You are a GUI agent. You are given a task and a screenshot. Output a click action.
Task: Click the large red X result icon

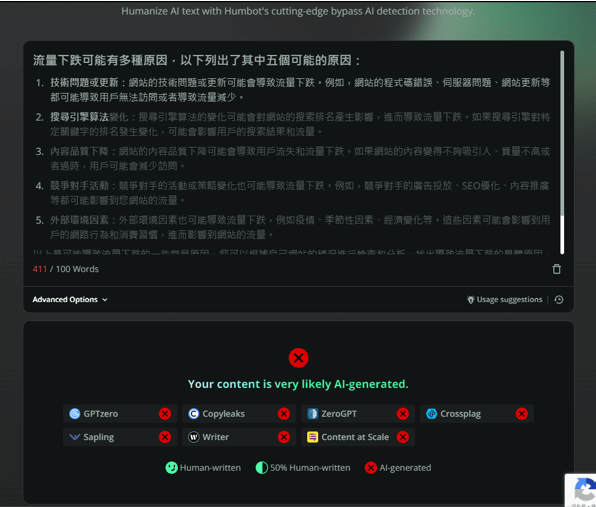[x=298, y=358]
